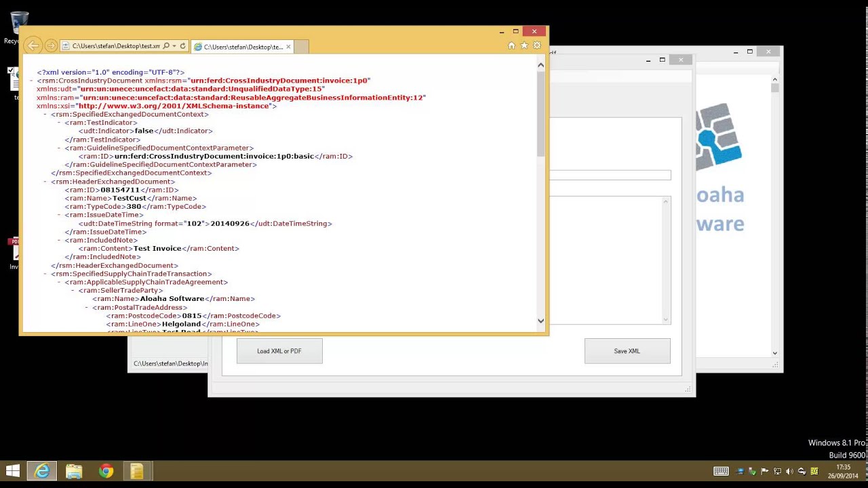This screenshot has height=488, width=868.
Task: Click the Test Invoice content text
Action: tap(157, 248)
